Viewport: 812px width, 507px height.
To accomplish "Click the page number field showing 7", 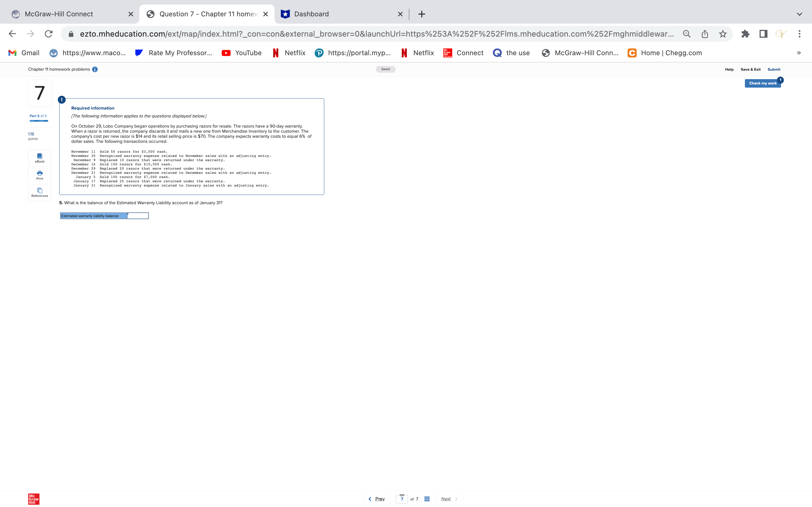I will (402, 499).
